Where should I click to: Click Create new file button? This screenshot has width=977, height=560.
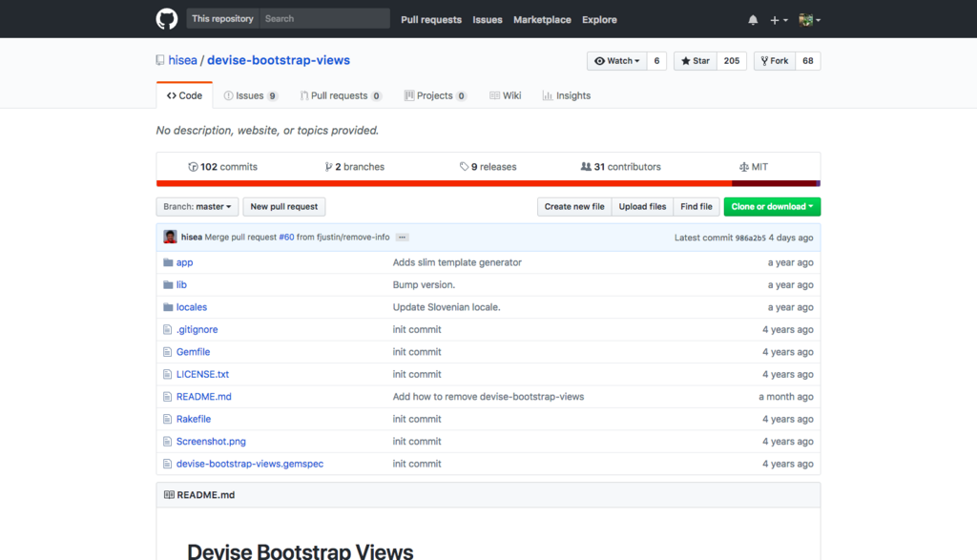(574, 207)
